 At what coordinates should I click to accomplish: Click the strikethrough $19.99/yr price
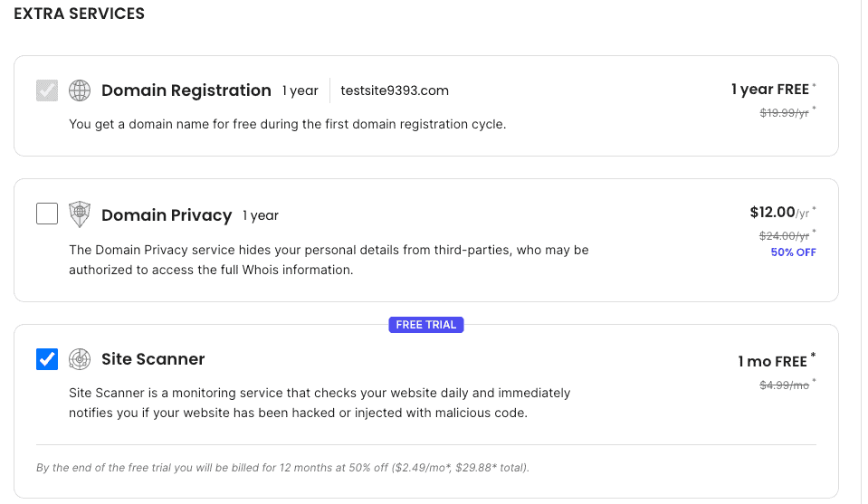(x=783, y=111)
